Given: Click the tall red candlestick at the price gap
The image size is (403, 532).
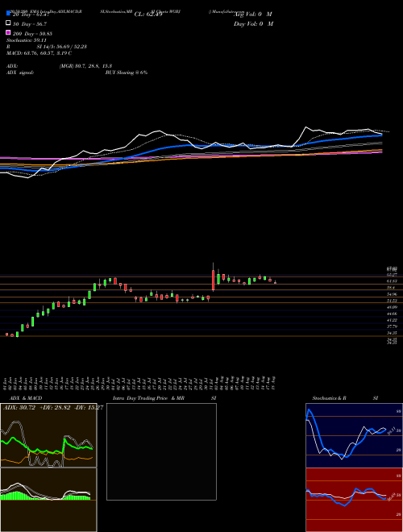Looking at the screenshot, I should (213, 281).
